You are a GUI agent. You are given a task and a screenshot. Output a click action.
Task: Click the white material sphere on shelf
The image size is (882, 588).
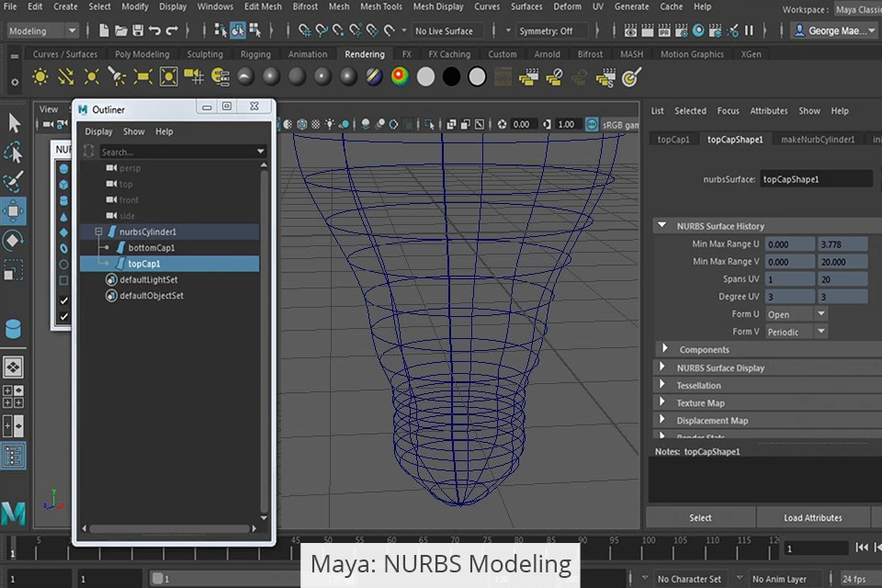click(x=425, y=77)
